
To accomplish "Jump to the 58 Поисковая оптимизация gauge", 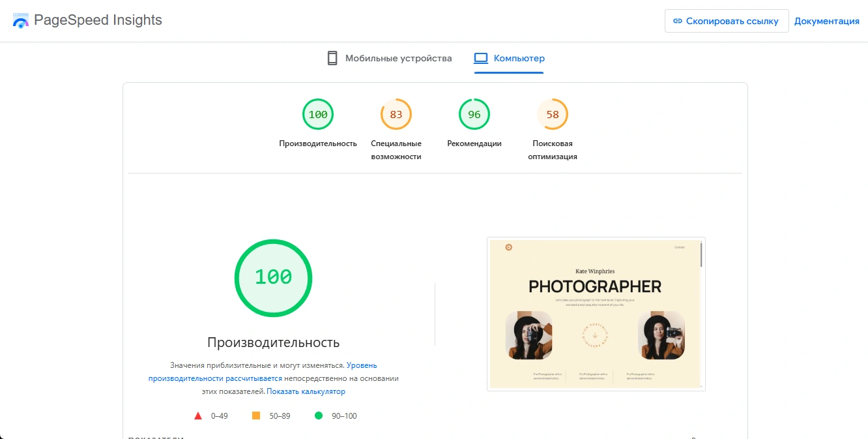I will tap(553, 115).
